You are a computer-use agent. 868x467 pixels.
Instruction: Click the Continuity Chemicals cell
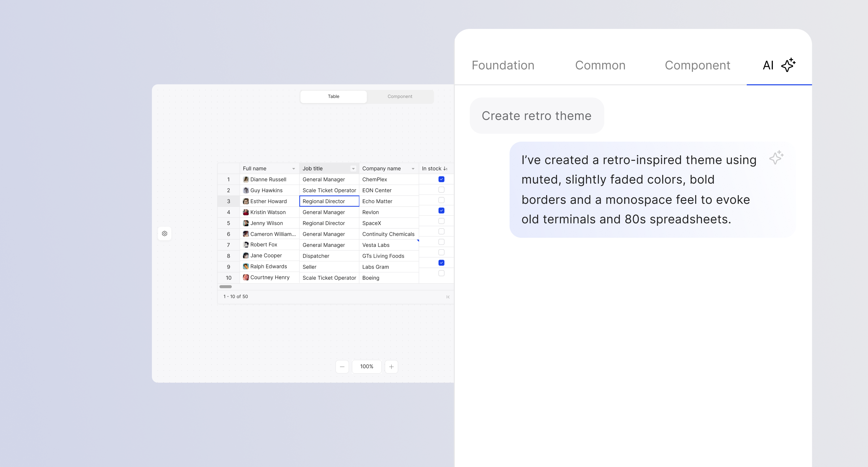click(x=389, y=234)
